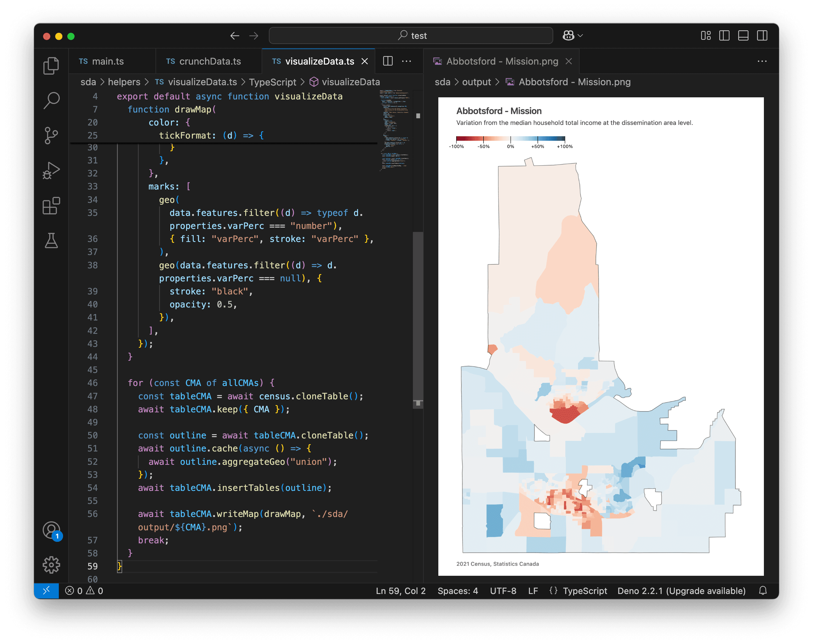Change the LF end of line sequence
Screen dimensions: 813x644
533,590
